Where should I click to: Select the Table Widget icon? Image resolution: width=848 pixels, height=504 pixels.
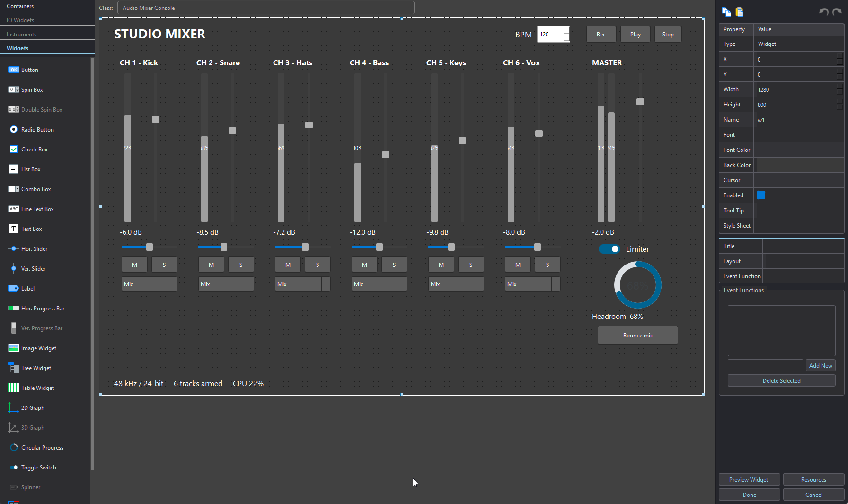pos(14,388)
